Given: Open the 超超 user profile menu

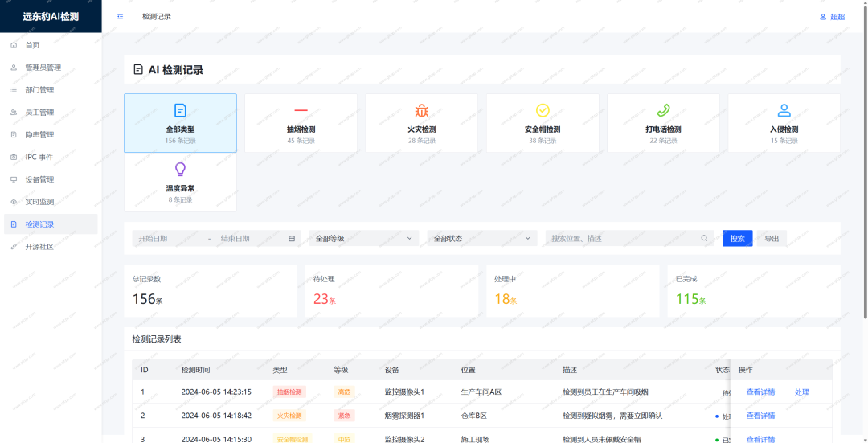Looking at the screenshot, I should (832, 17).
